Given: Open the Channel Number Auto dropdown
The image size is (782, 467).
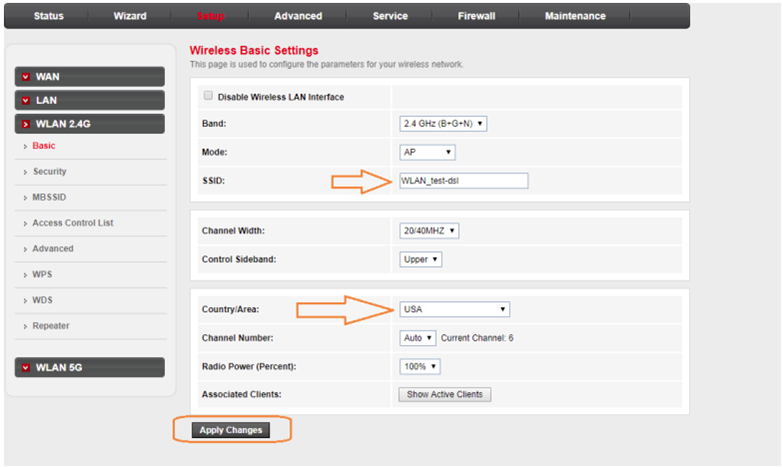Looking at the screenshot, I should [x=418, y=338].
